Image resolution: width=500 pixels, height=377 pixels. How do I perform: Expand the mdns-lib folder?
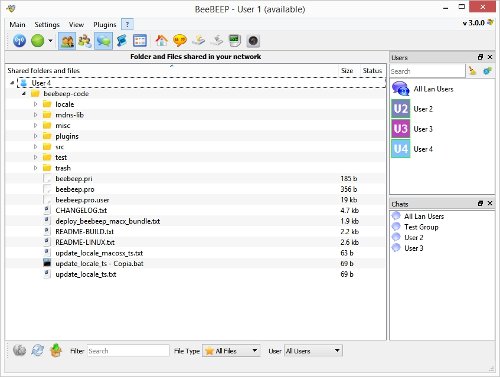36,115
